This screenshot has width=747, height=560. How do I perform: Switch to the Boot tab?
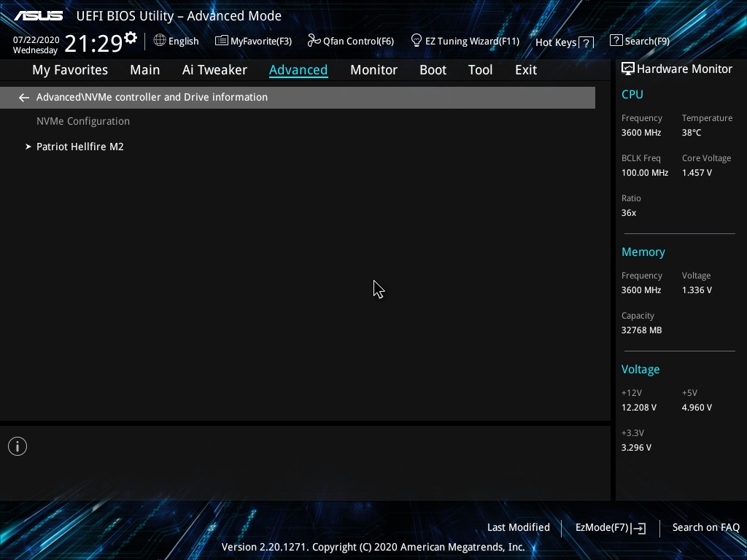click(x=433, y=70)
